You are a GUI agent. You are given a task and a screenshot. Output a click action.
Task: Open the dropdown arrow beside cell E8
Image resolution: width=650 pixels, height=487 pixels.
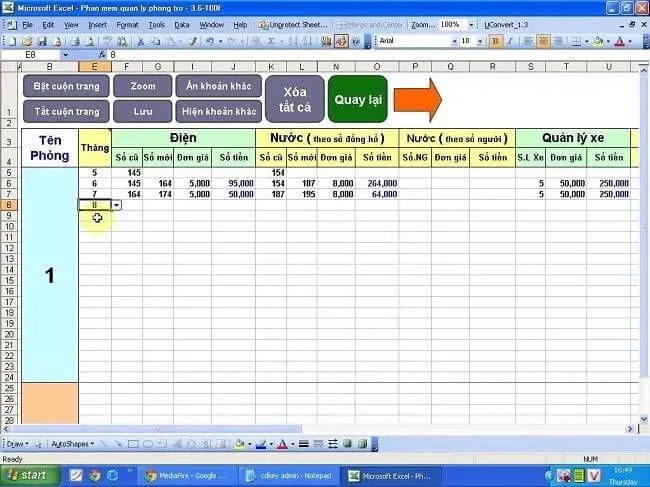[x=117, y=204]
